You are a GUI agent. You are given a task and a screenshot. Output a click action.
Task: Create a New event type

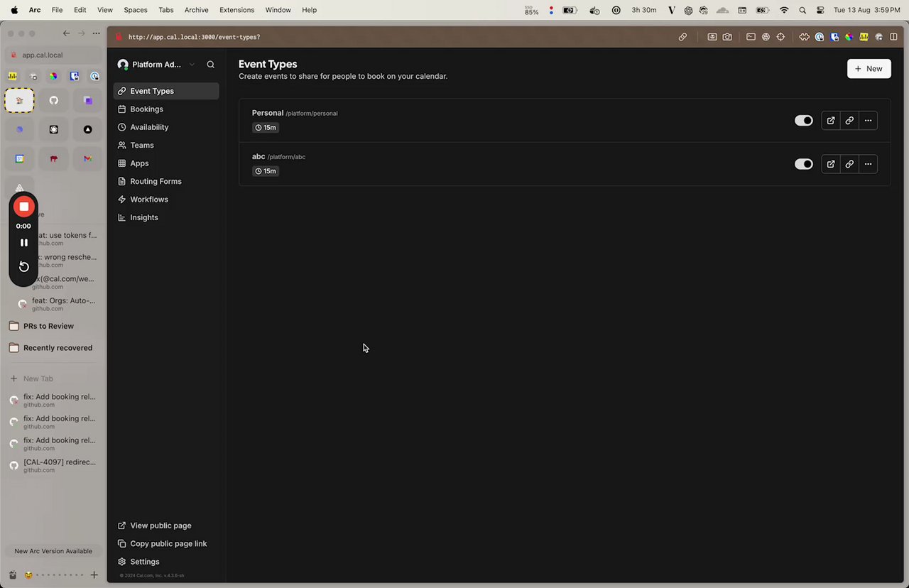click(x=869, y=69)
